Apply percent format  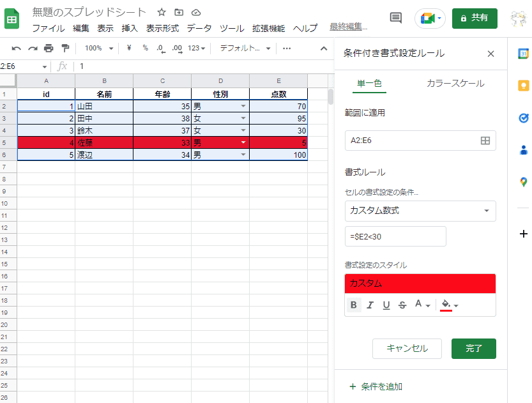click(144, 48)
